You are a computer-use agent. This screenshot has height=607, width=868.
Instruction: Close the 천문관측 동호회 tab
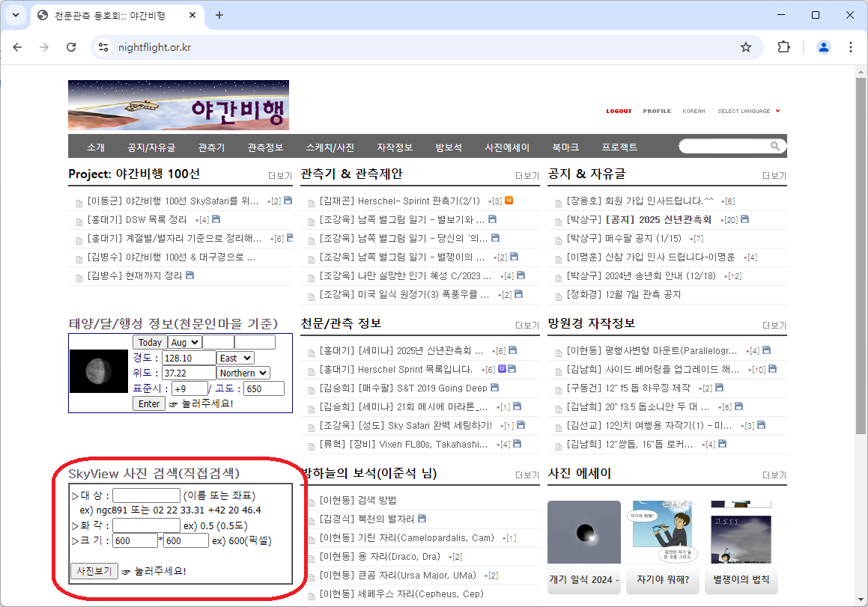pos(192,15)
